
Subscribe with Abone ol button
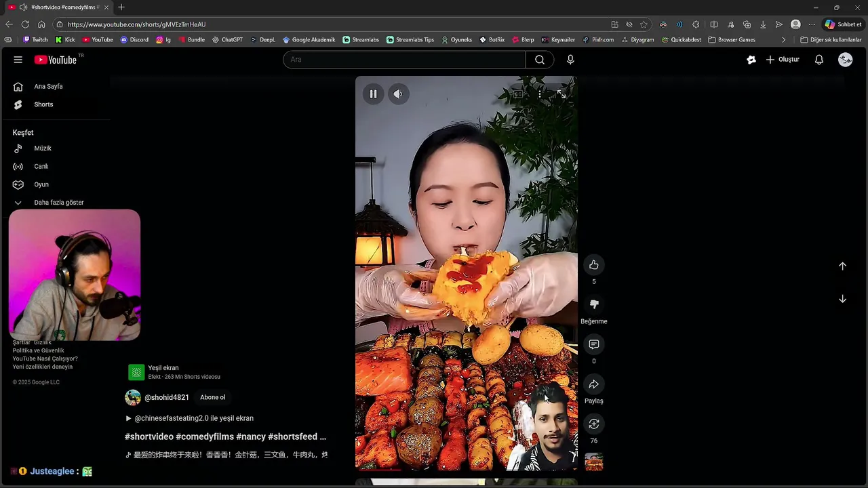[212, 398]
